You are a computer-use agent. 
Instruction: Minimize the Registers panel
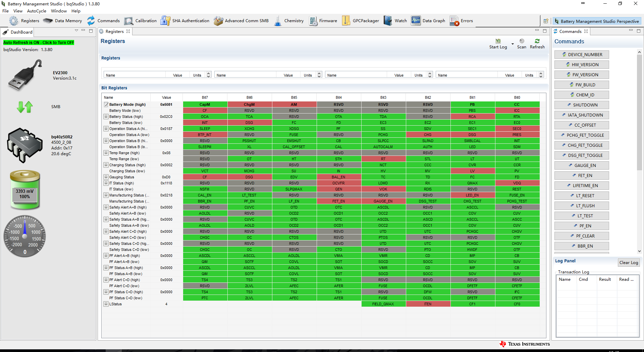pos(537,31)
